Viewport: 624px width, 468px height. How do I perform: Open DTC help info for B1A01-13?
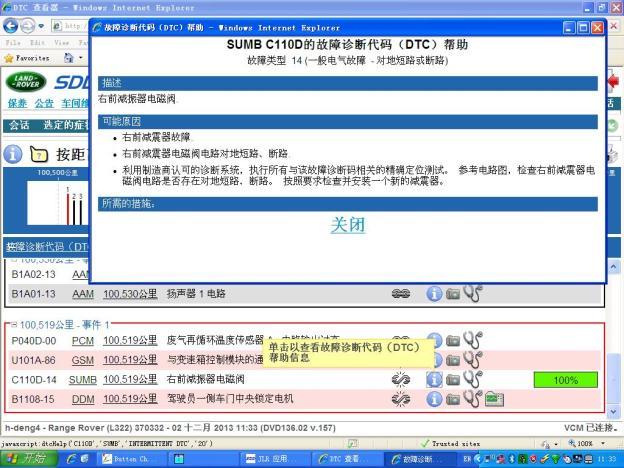coord(434,294)
